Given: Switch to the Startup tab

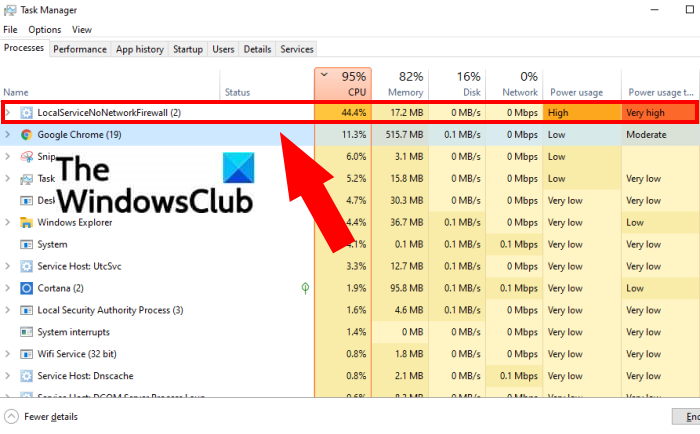Looking at the screenshot, I should point(188,49).
